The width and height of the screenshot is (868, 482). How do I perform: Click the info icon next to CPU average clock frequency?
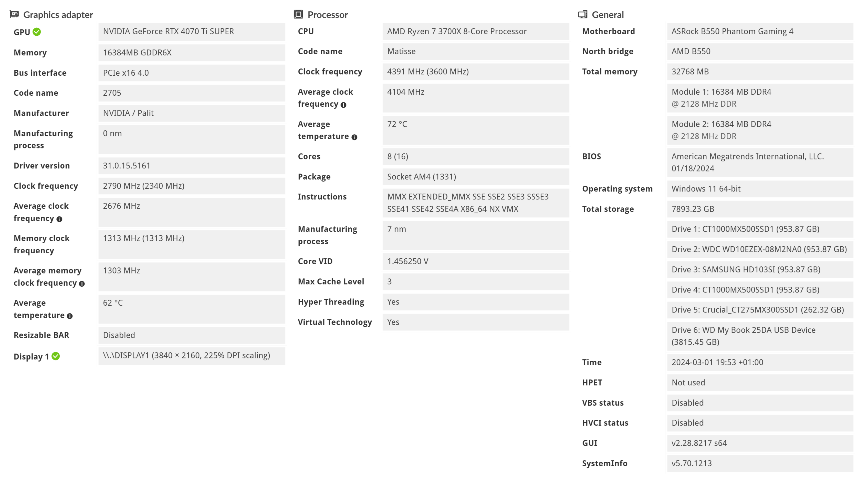pyautogui.click(x=343, y=105)
